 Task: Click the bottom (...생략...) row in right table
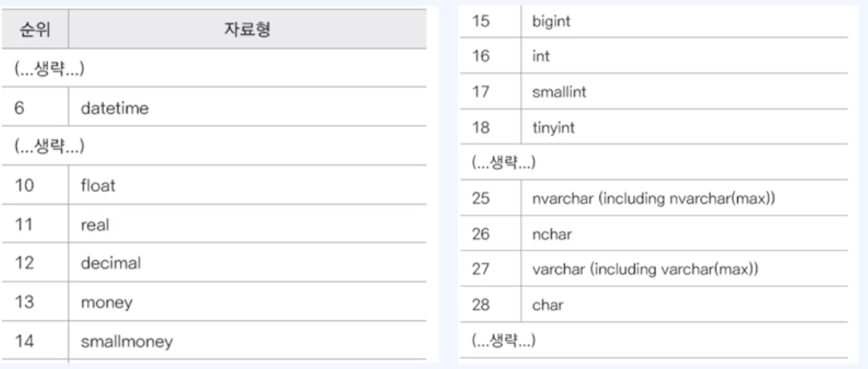(x=654, y=340)
